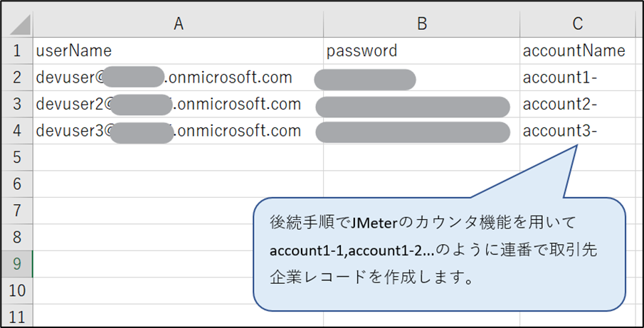
Task: Click the JMeter callout text bubble
Action: tap(439, 253)
